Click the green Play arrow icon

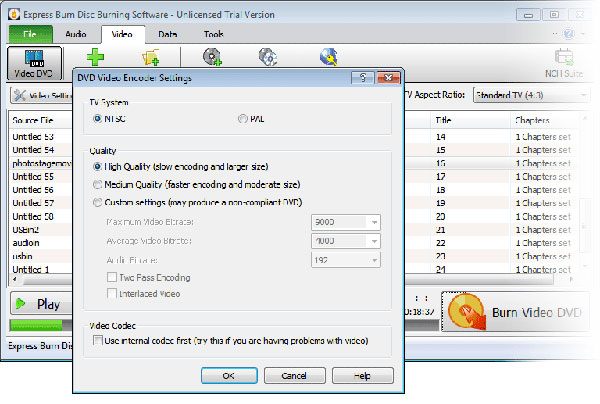coord(20,304)
